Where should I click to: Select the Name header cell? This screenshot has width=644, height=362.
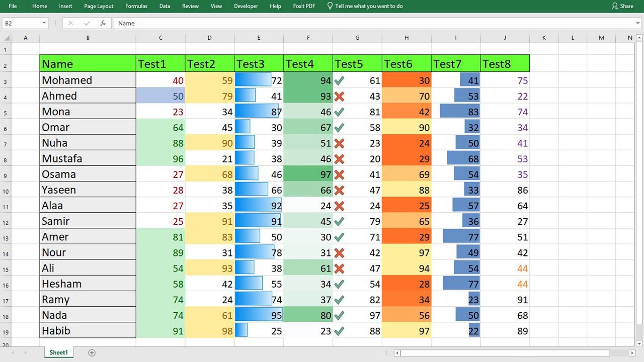pos(88,63)
